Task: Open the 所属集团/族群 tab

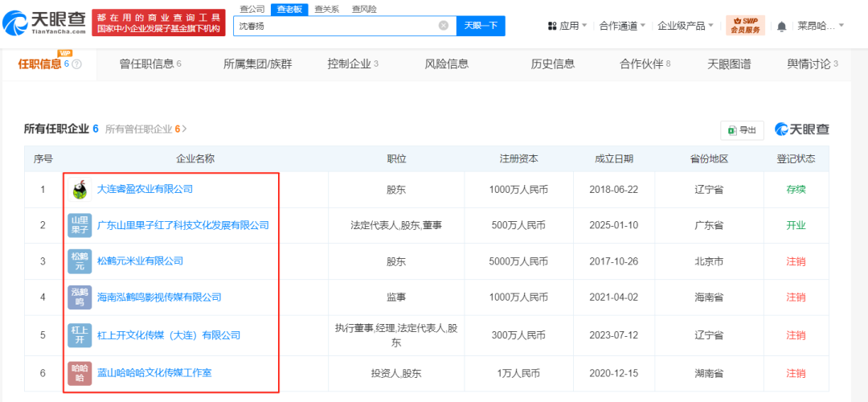Action: tap(257, 64)
